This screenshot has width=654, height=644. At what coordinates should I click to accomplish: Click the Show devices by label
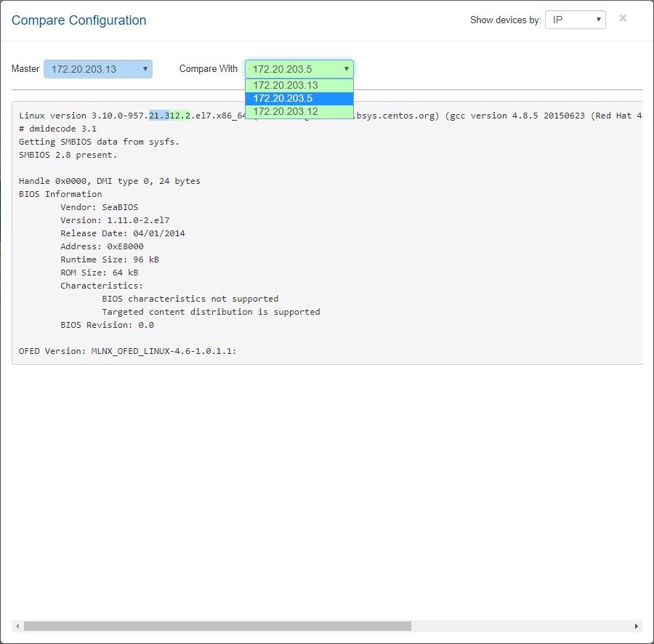[x=505, y=20]
